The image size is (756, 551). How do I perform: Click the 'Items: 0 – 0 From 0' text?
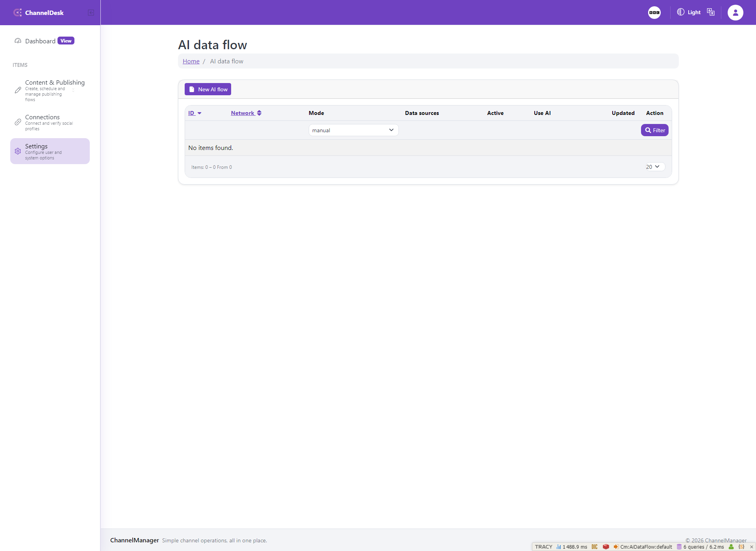pos(211,167)
